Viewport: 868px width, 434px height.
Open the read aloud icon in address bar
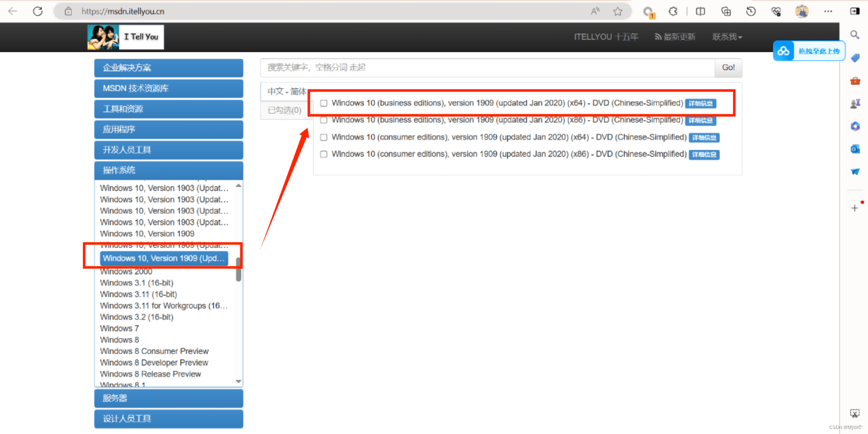click(x=595, y=11)
